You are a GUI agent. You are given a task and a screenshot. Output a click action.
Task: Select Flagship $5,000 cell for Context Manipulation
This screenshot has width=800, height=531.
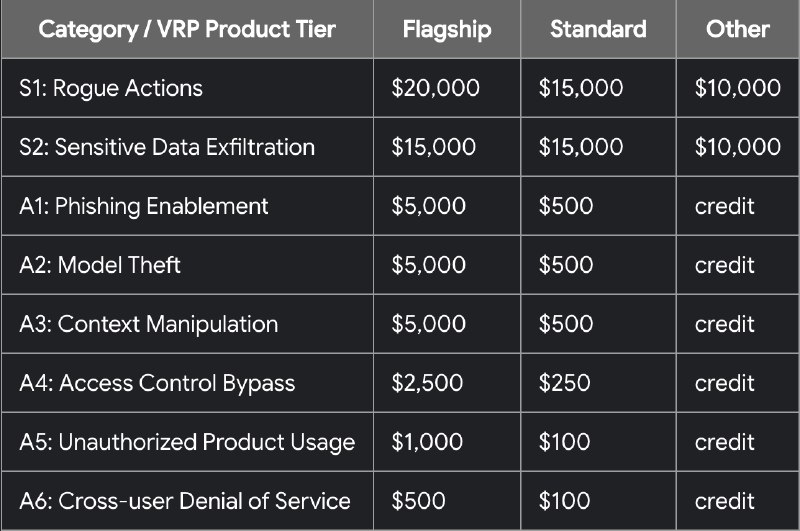point(428,324)
